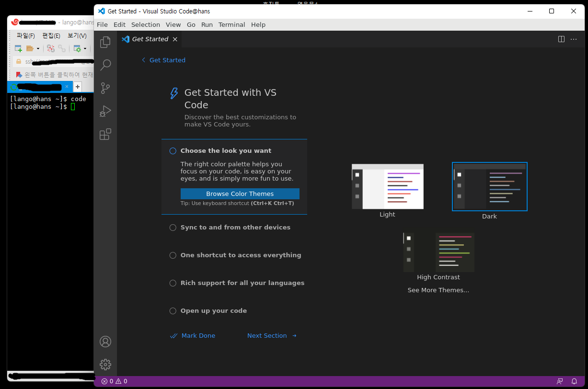Open the Extensions view
This screenshot has height=389, width=588.
105,134
